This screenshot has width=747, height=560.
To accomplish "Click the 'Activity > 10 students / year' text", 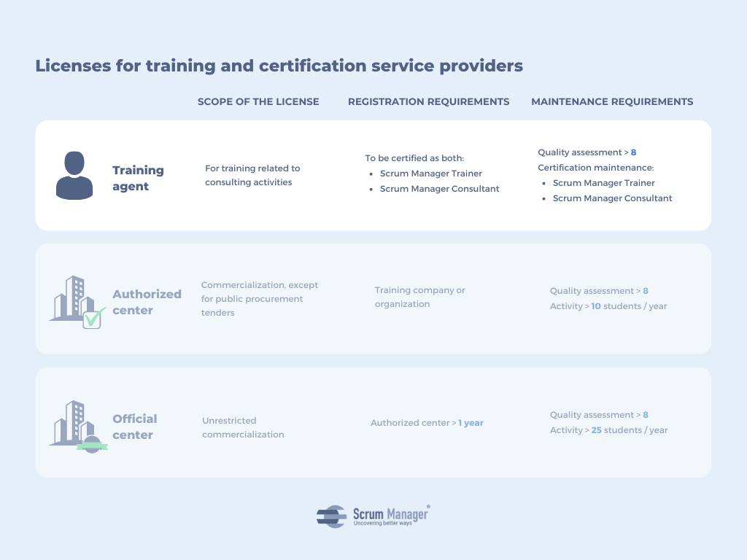I will click(x=608, y=306).
